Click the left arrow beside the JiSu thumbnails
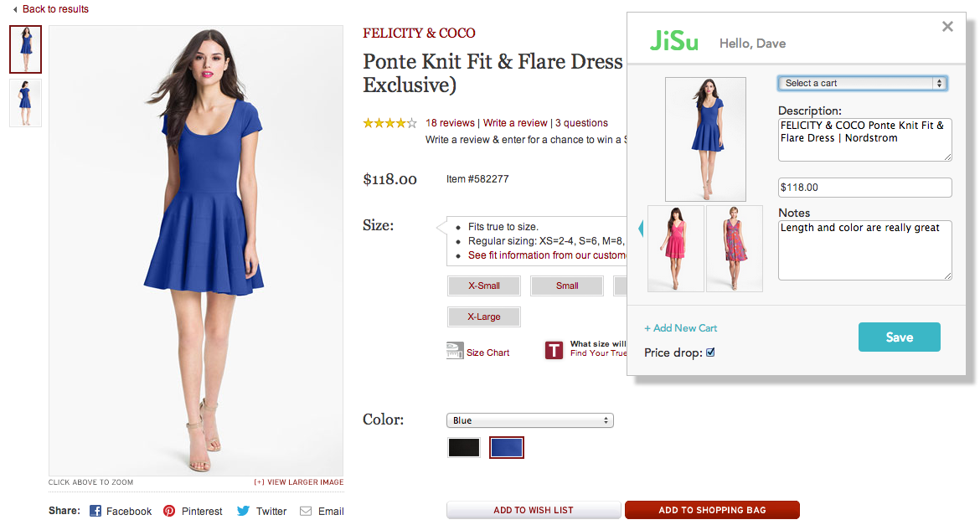Image resolution: width=980 pixels, height=525 pixels. point(641,228)
